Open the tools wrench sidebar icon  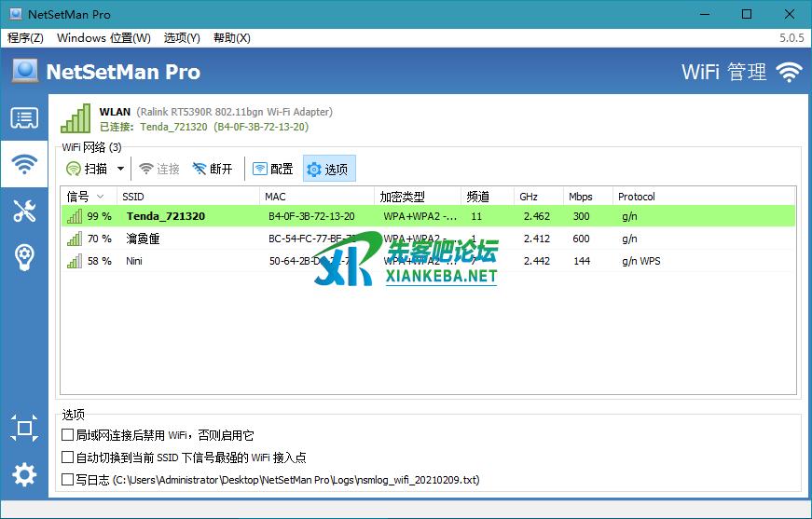coord(24,211)
